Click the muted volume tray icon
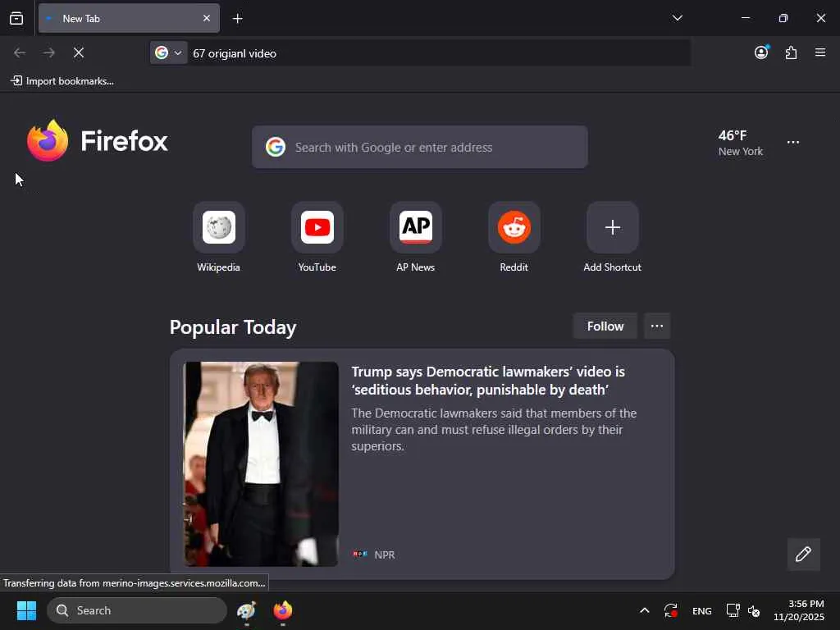Screen dimensions: 840x630 (x=754, y=610)
